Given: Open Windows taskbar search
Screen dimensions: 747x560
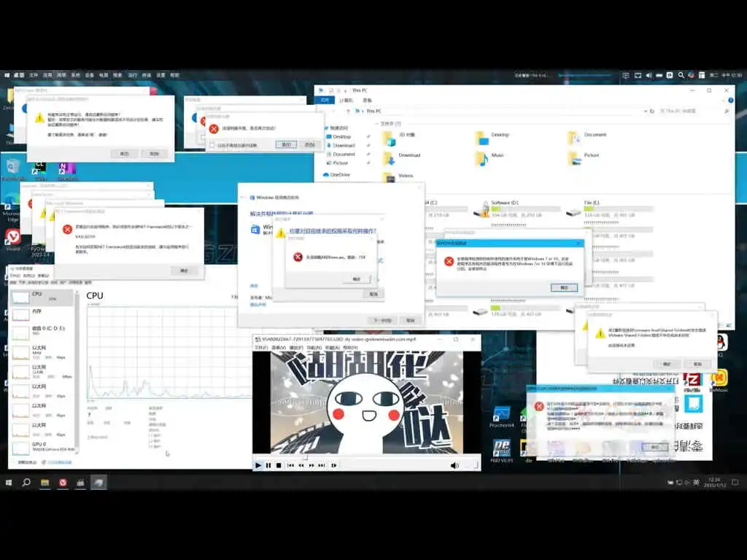Looking at the screenshot, I should point(26,483).
